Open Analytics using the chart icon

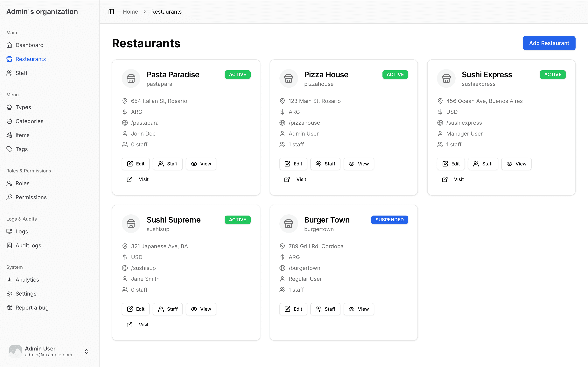point(10,280)
